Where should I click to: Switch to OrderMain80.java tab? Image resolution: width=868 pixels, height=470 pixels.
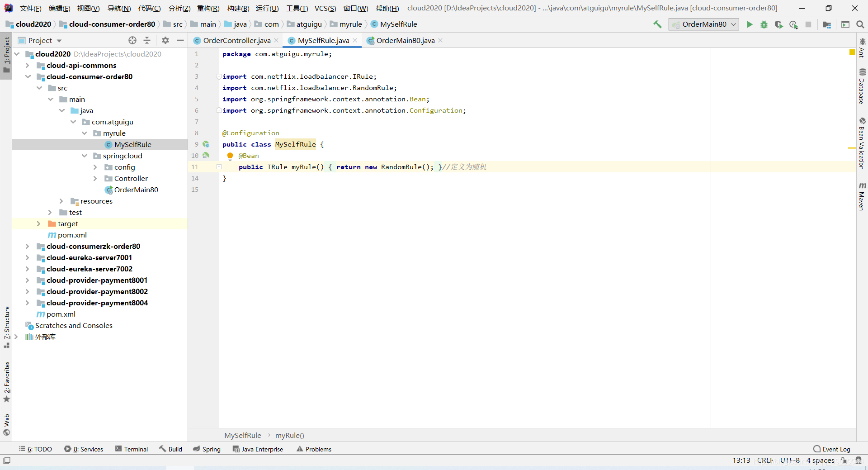(405, 40)
